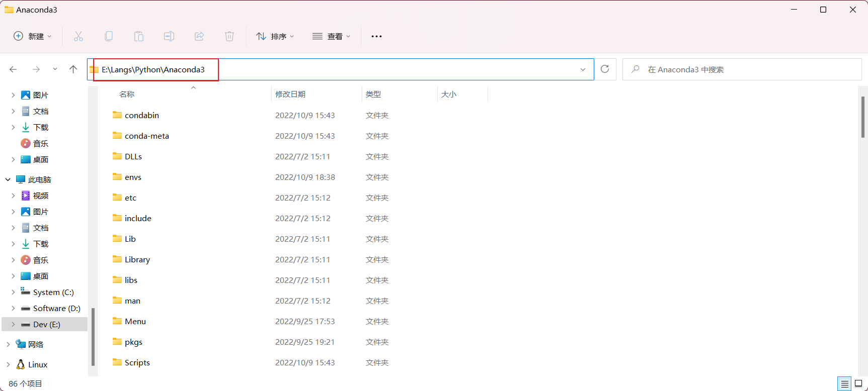The width and height of the screenshot is (868, 391).
Task: Select 网络 in navigation pane
Action: tap(36, 344)
